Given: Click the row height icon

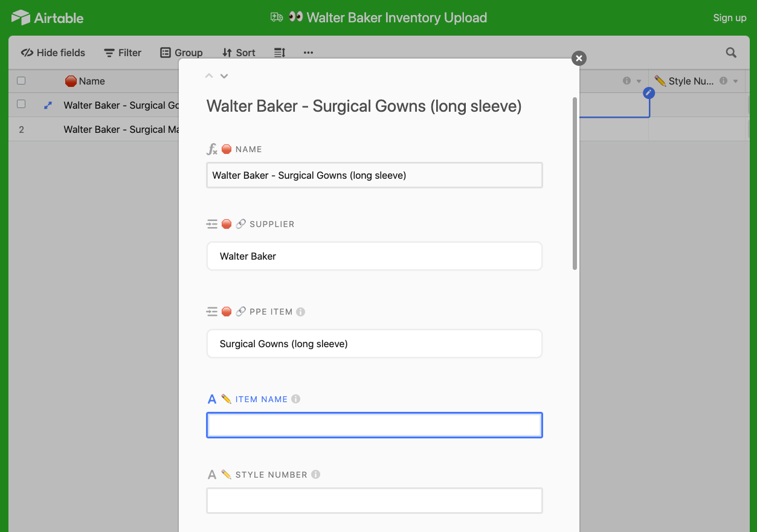Looking at the screenshot, I should (x=279, y=53).
